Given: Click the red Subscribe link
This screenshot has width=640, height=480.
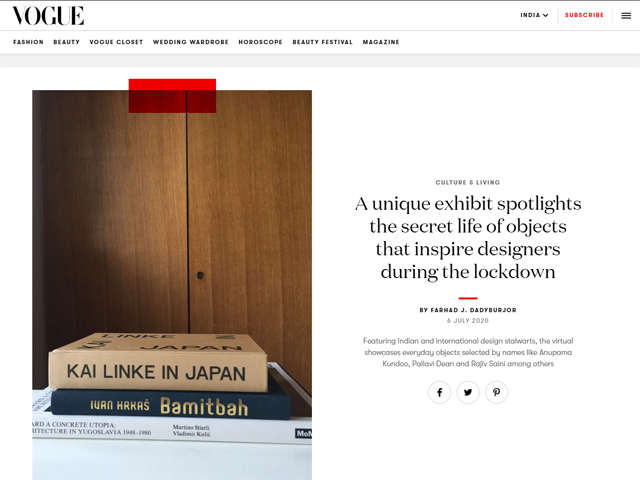Looking at the screenshot, I should 584,15.
